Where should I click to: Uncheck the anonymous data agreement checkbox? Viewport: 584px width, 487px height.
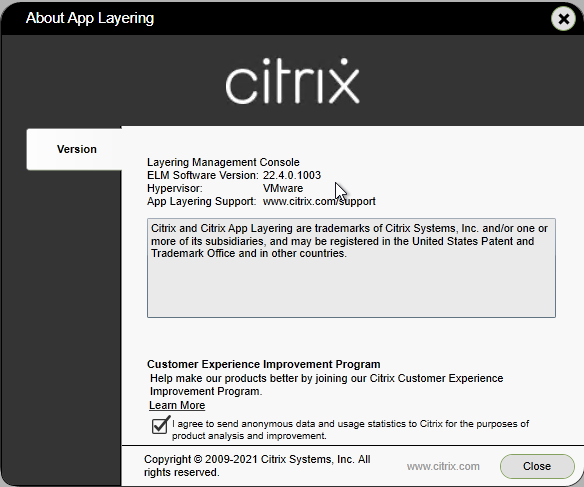[160, 426]
